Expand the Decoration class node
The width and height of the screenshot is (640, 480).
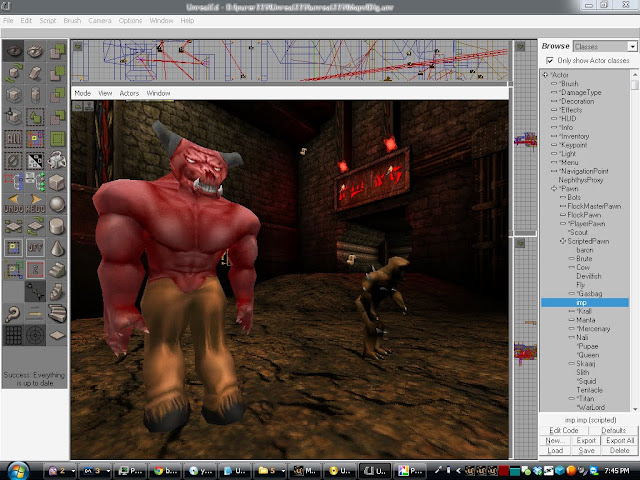point(554,101)
